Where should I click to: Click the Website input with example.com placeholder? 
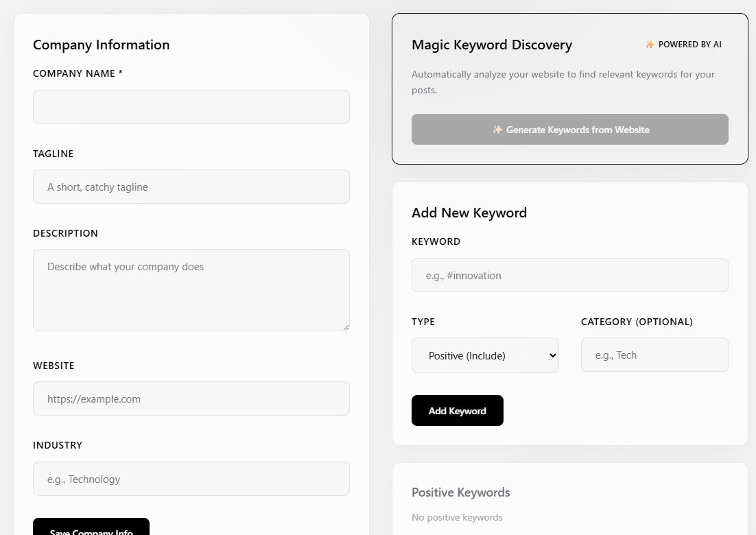point(191,399)
